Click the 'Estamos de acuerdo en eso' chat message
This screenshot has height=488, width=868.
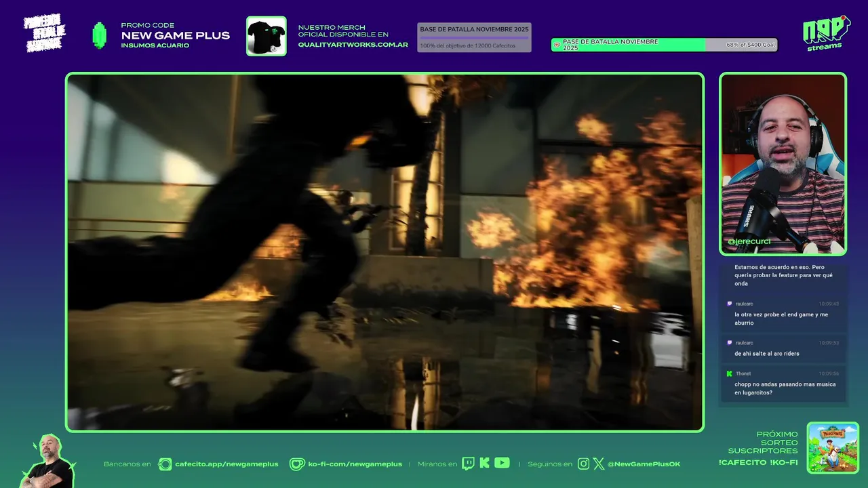[x=783, y=275]
